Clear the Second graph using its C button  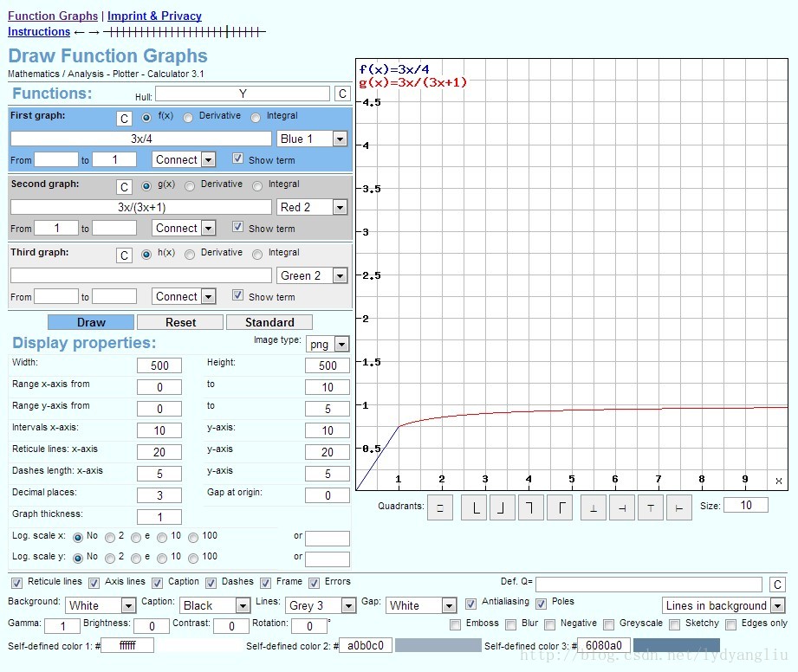coord(124,187)
